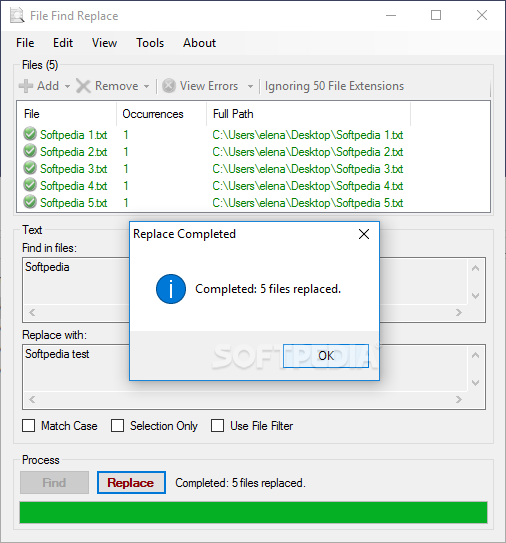Viewport: 506px width, 543px height.
Task: Click green check icon for Softpedia 4.txt
Action: point(30,185)
